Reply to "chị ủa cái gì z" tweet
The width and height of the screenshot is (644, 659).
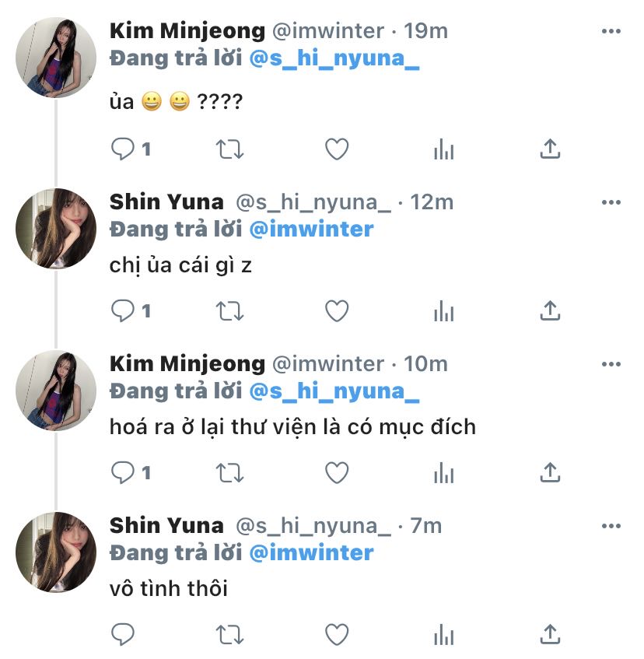(x=123, y=311)
